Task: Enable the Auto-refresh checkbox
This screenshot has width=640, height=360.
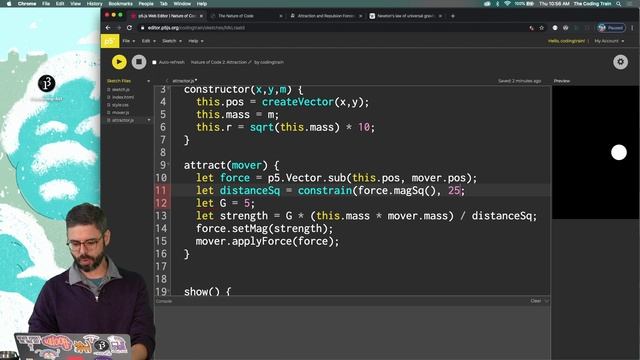Action: click(154, 62)
